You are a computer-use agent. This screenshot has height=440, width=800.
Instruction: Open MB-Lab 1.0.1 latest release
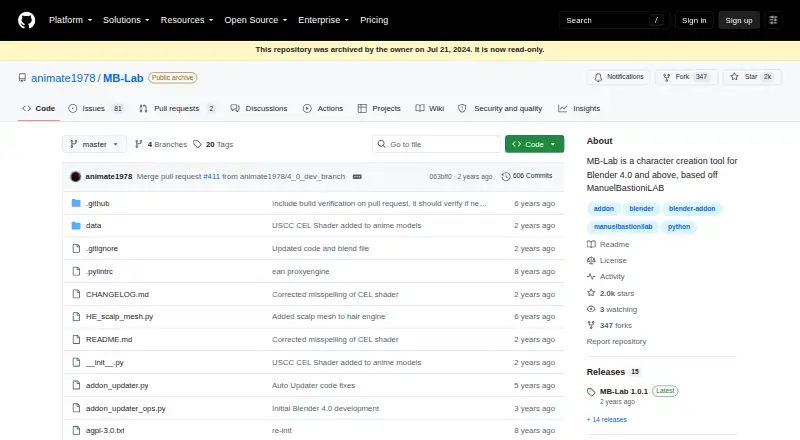click(623, 392)
